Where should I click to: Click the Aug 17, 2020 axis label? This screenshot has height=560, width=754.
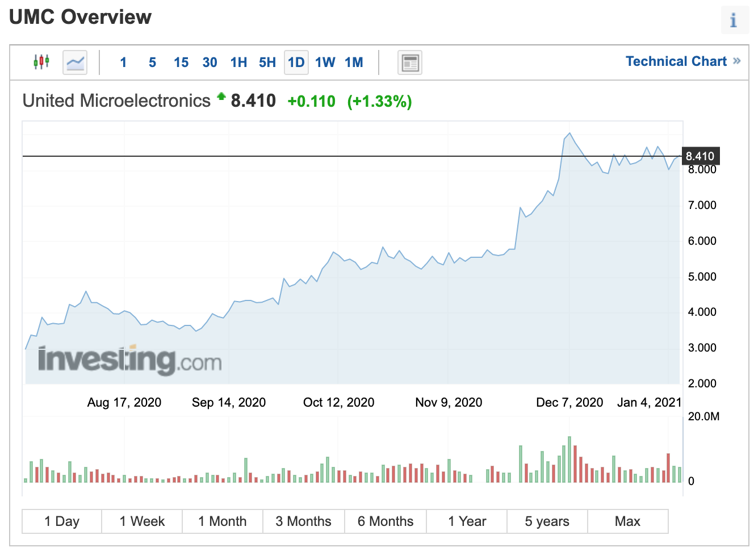tap(124, 402)
